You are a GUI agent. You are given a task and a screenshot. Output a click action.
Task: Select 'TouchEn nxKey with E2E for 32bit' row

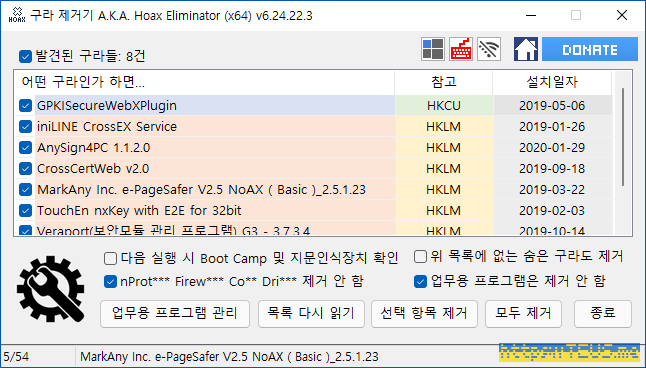313,211
